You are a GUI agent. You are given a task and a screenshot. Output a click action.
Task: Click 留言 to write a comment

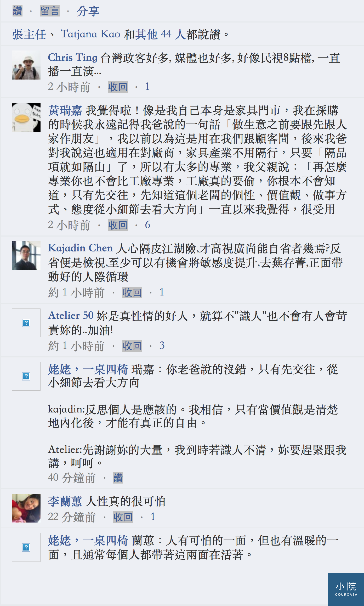coord(50,11)
